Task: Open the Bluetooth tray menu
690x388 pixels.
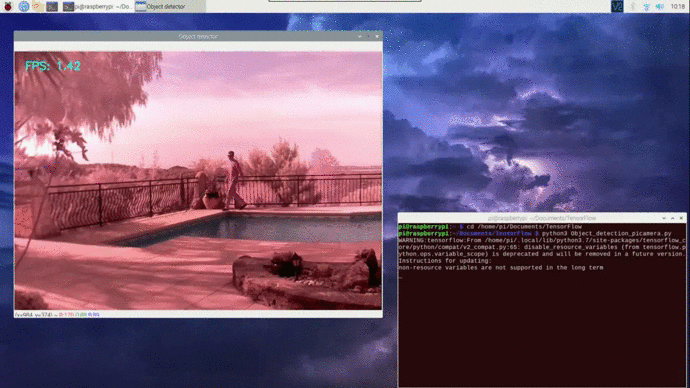Action: click(x=633, y=6)
